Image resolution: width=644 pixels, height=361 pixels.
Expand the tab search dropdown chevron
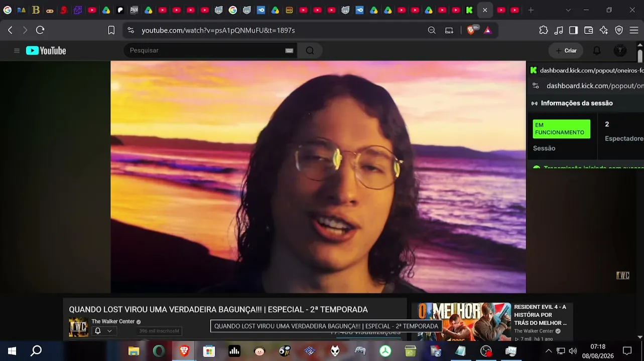click(x=568, y=10)
